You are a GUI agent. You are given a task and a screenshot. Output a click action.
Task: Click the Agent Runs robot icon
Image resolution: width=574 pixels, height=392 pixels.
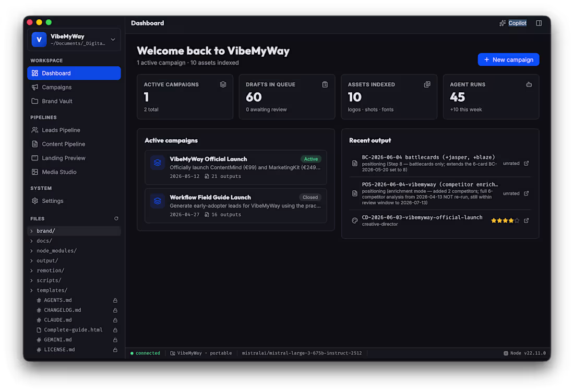click(x=529, y=84)
